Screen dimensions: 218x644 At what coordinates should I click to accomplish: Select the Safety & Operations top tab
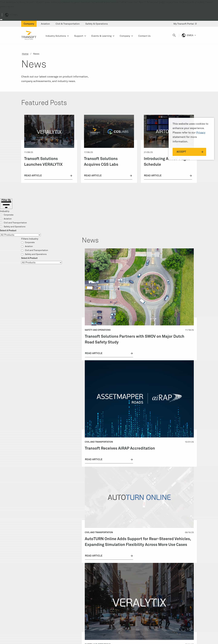click(x=97, y=24)
